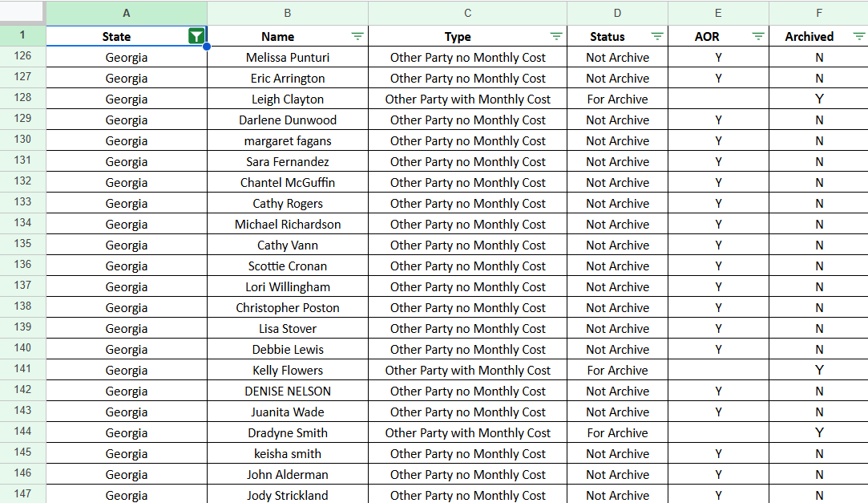Click the select-all corner box
This screenshot has width=868, height=503.
tap(22, 12)
